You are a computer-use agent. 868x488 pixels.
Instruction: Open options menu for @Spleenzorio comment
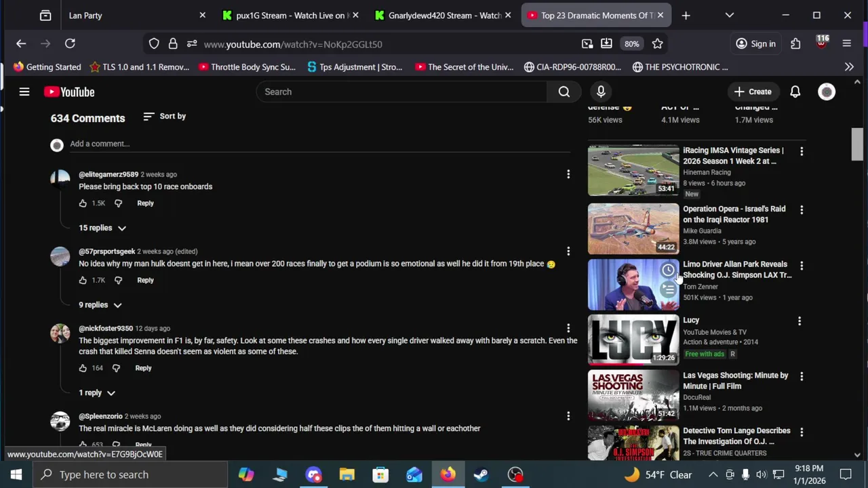point(568,416)
